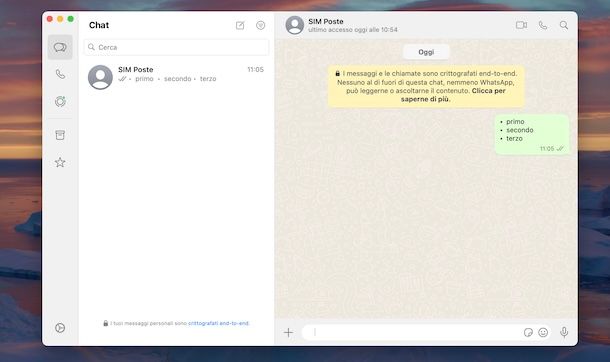Viewport: 610px width, 362px height.
Task: Click the Oggi date label
Action: 426,52
